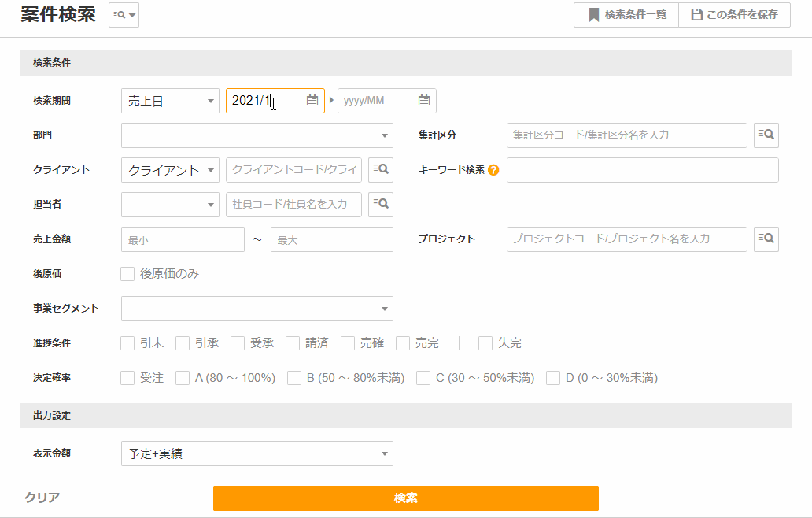Click the キーワード検索 text field
The width and height of the screenshot is (812, 518).
tap(642, 170)
